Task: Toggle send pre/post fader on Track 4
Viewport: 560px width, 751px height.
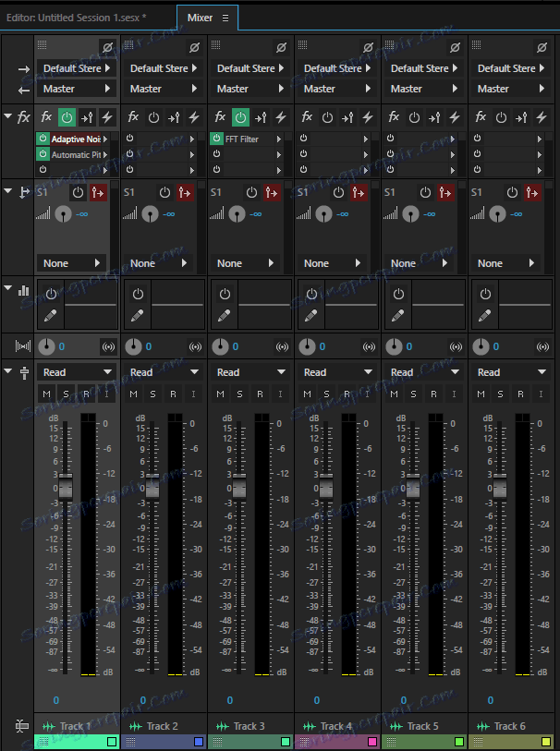Action: (x=359, y=192)
